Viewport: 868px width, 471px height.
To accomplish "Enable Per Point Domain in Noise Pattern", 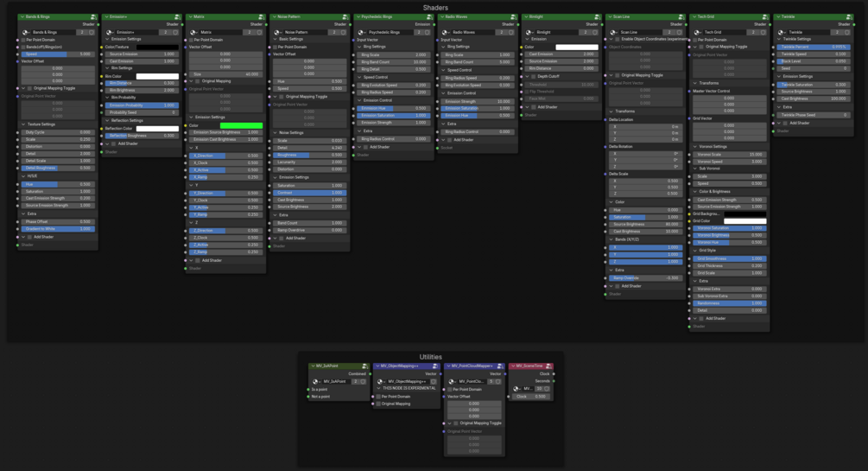I will pos(276,47).
